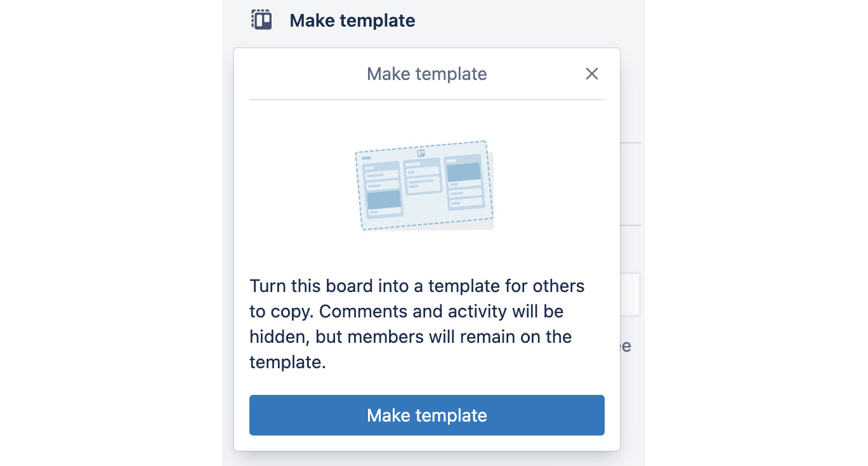868x466 pixels.
Task: Click the dark blue card in illustration's left column
Action: click(x=384, y=200)
